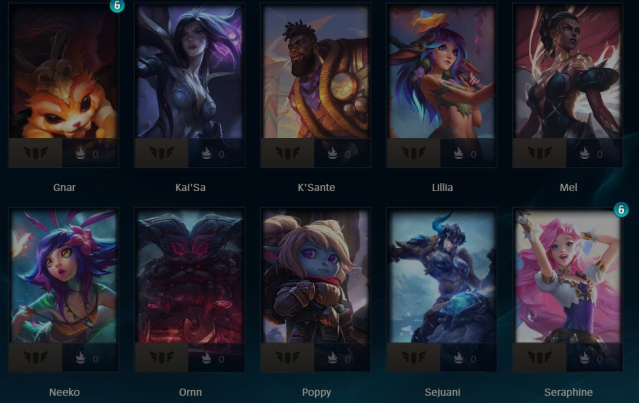Click the flame points icon under Ornn
Screen dimensions: 639x403
(207, 357)
